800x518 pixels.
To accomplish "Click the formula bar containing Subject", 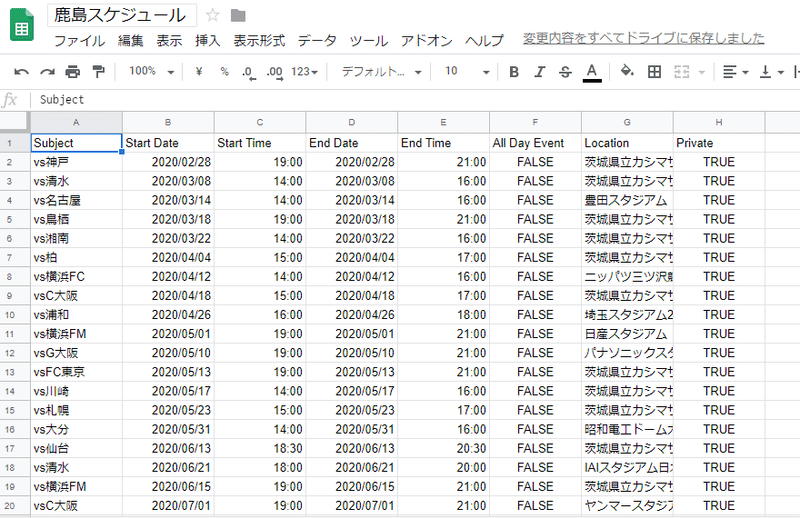I will coord(413,100).
